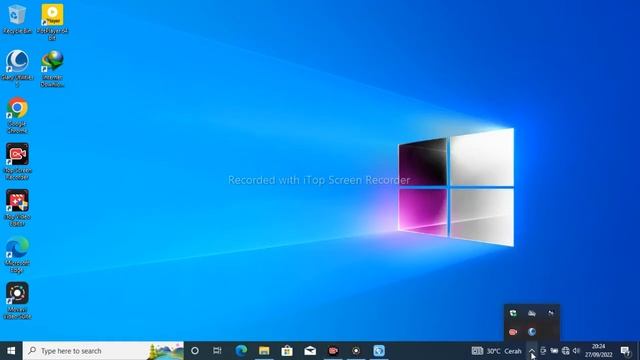Open Task View on the taskbar
The width and height of the screenshot is (640, 360).
tap(217, 351)
